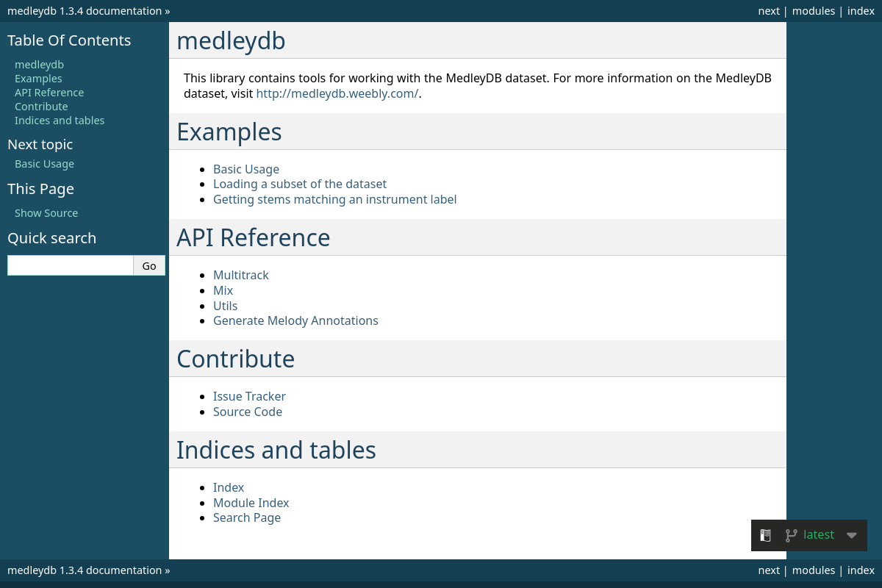Open the Module Index link
The image size is (882, 588).
coord(251,503)
